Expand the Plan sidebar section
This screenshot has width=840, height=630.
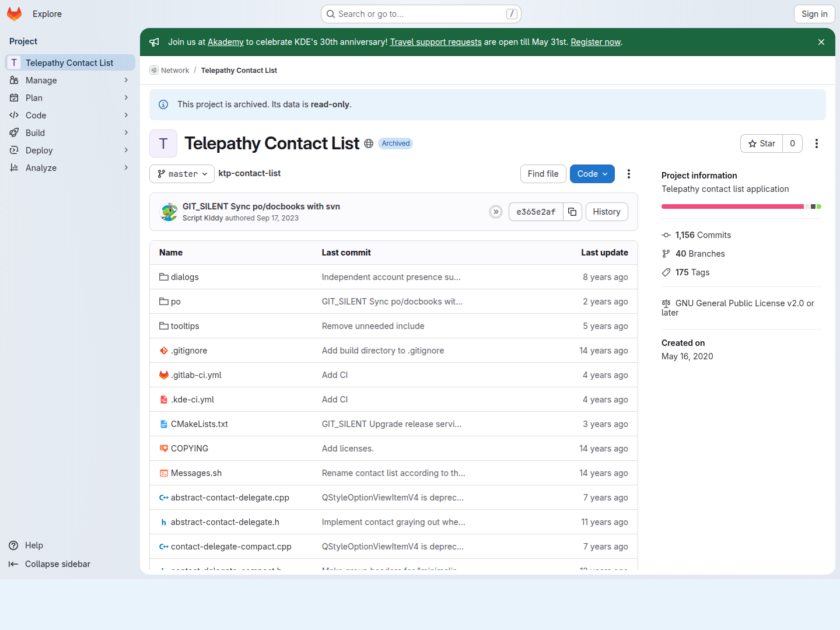pos(70,98)
